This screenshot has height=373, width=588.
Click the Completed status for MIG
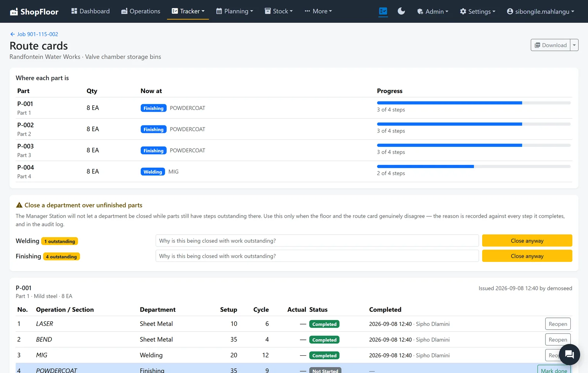325,356
